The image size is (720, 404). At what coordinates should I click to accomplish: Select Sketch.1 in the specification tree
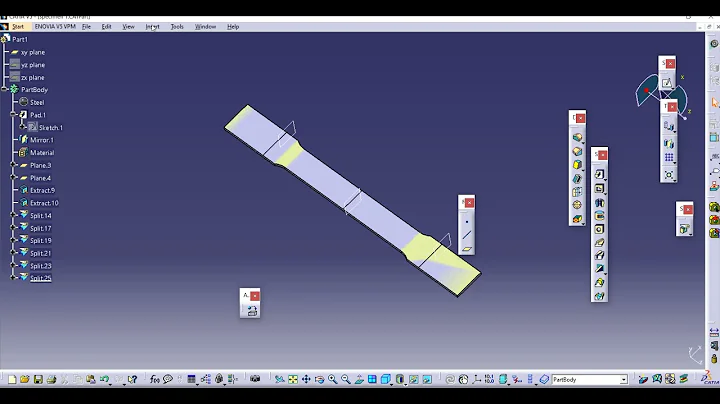(x=51, y=128)
